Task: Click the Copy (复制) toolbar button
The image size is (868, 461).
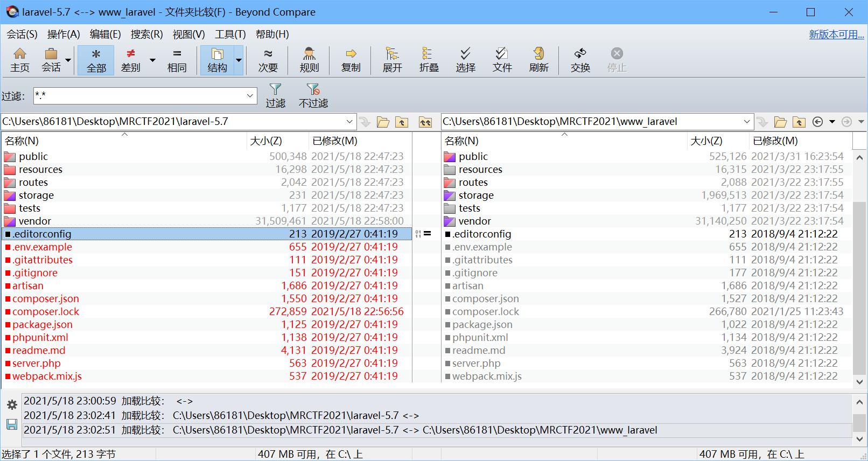Action: click(x=351, y=60)
